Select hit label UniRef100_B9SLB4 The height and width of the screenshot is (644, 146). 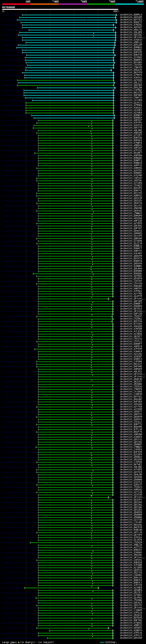coord(131,88)
